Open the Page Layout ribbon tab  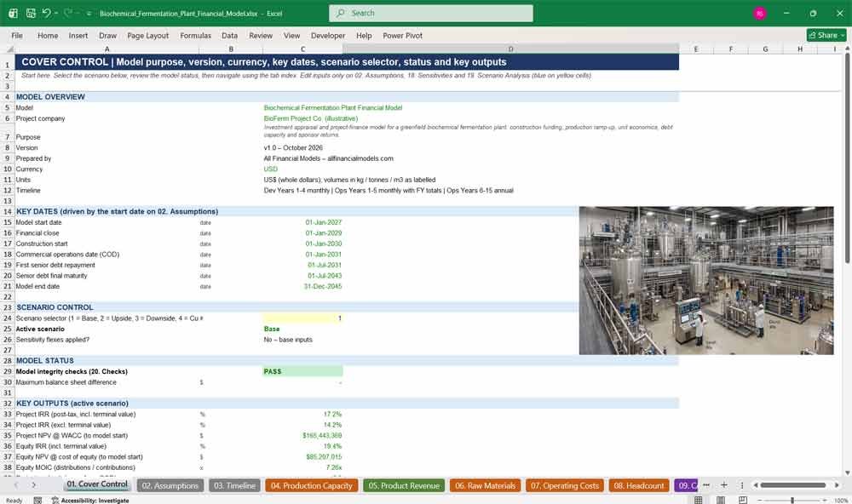pyautogui.click(x=147, y=35)
